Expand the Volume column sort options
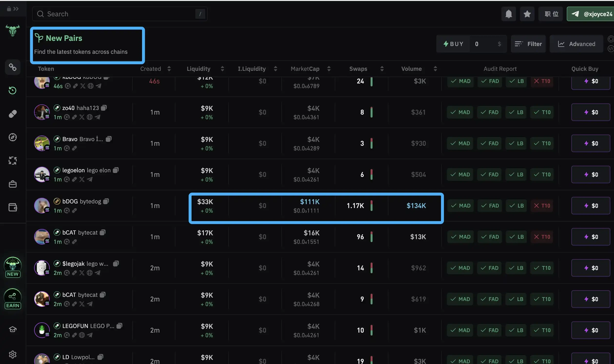614x364 pixels. pyautogui.click(x=433, y=68)
